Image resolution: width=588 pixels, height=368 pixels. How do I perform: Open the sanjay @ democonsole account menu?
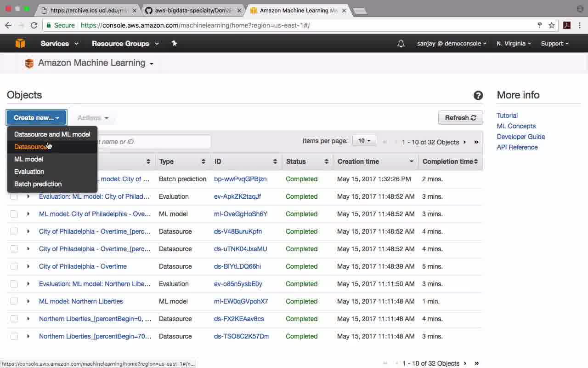[452, 44]
